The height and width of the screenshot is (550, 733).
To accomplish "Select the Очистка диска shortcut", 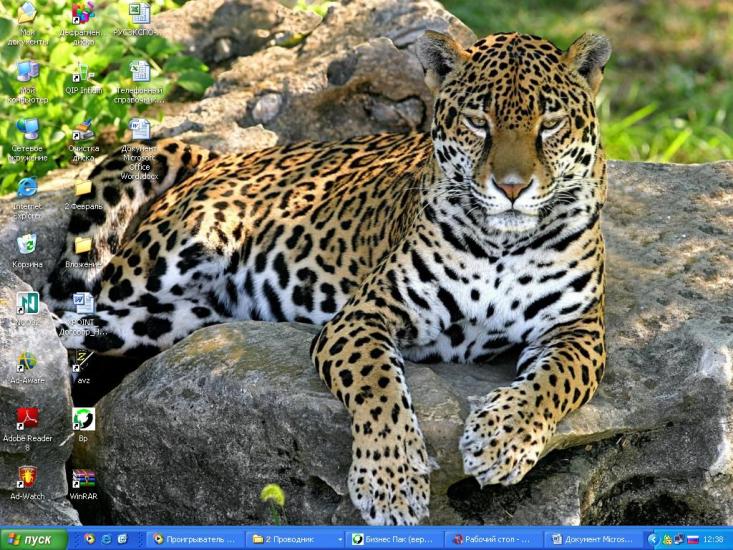I will pyautogui.click(x=83, y=130).
